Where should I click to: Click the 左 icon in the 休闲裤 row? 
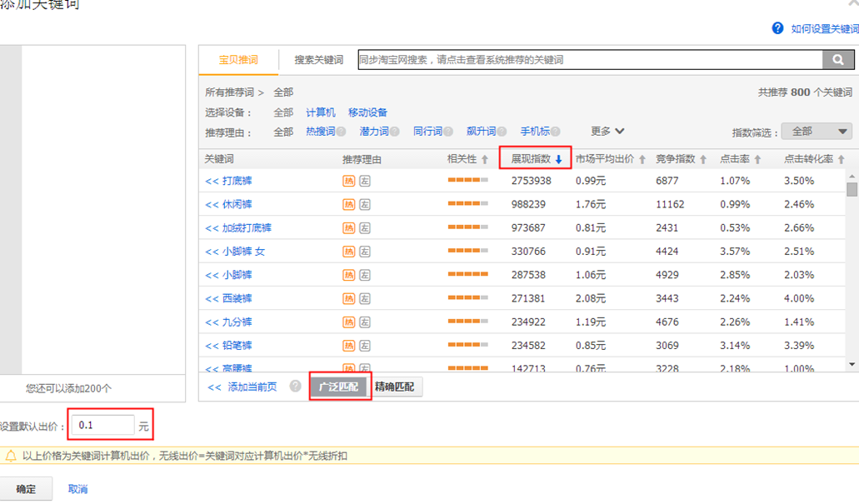(365, 204)
